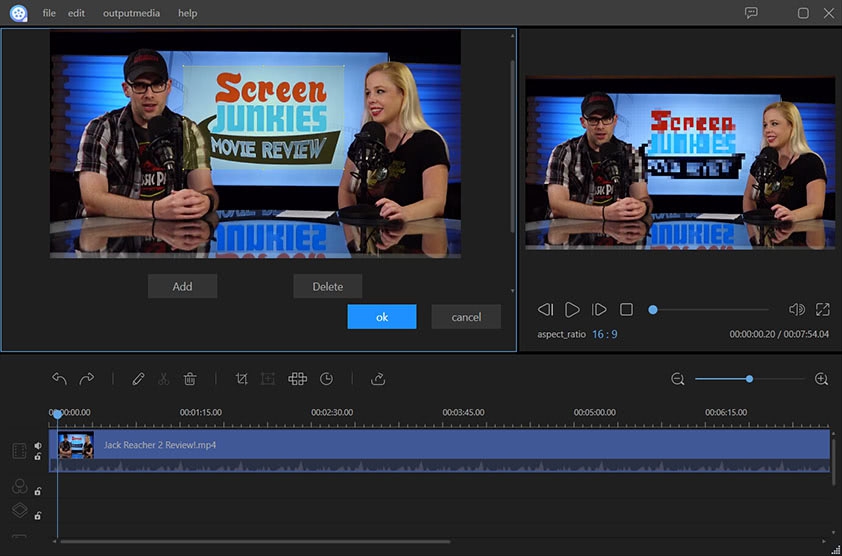Viewport: 842px width, 556px height.
Task: Click the timeline zoom slider handle
Action: point(749,379)
